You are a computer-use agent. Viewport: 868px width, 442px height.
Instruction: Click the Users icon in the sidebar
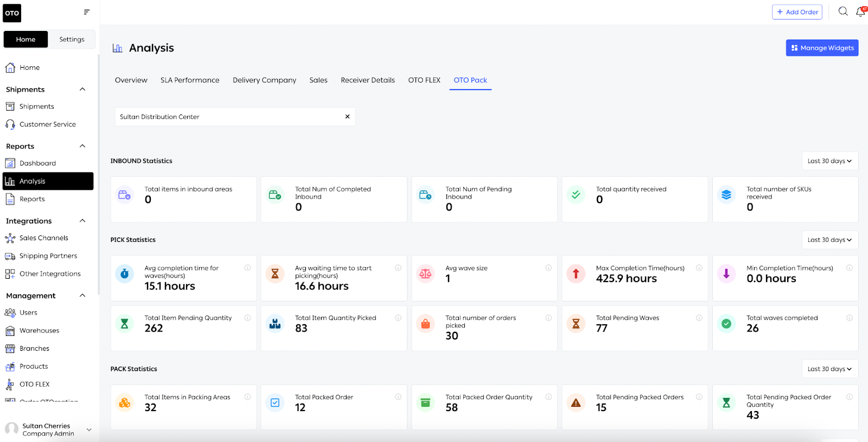10,312
